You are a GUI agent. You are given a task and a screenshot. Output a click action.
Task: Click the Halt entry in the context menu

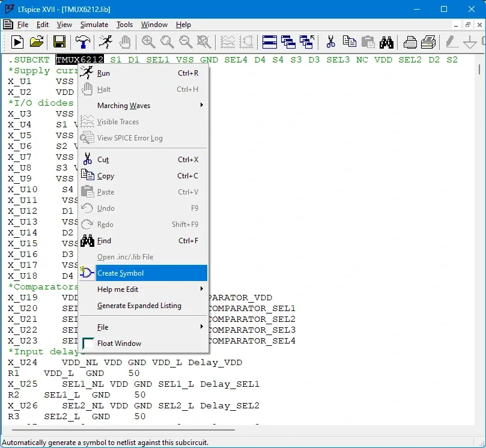tap(144, 89)
